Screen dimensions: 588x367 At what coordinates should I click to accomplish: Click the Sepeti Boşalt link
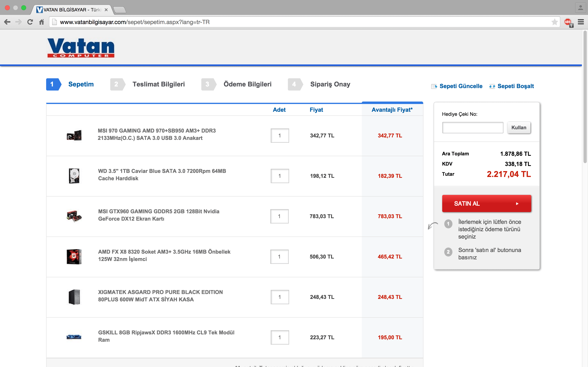[x=515, y=86]
